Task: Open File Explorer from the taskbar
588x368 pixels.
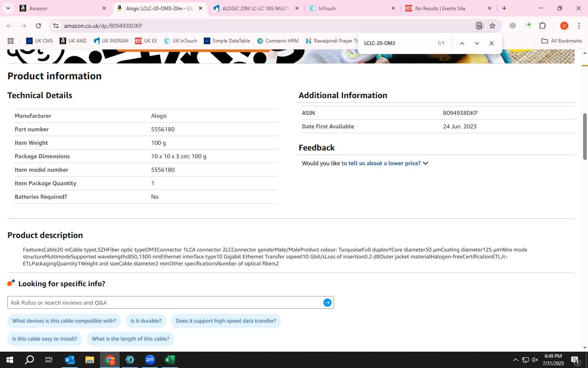Action: pyautogui.click(x=90, y=360)
